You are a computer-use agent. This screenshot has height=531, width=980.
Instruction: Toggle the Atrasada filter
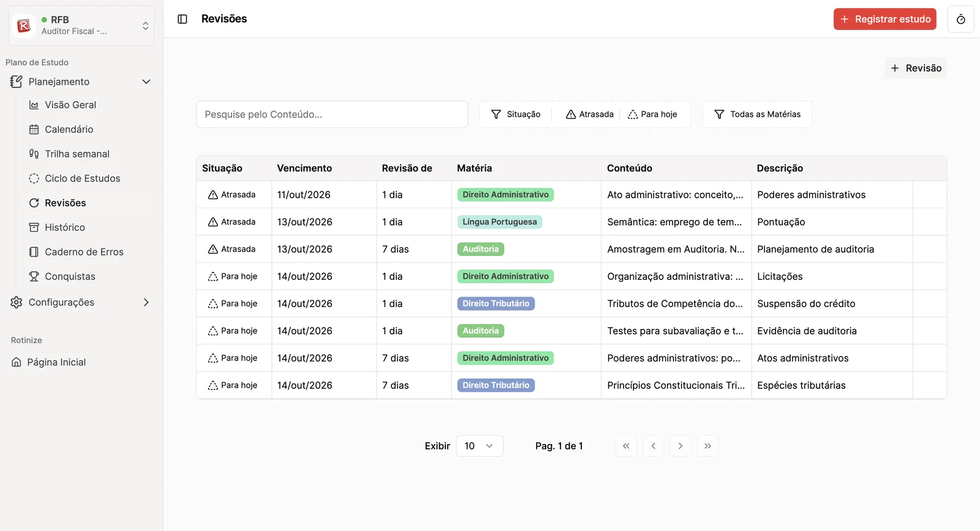[590, 115]
